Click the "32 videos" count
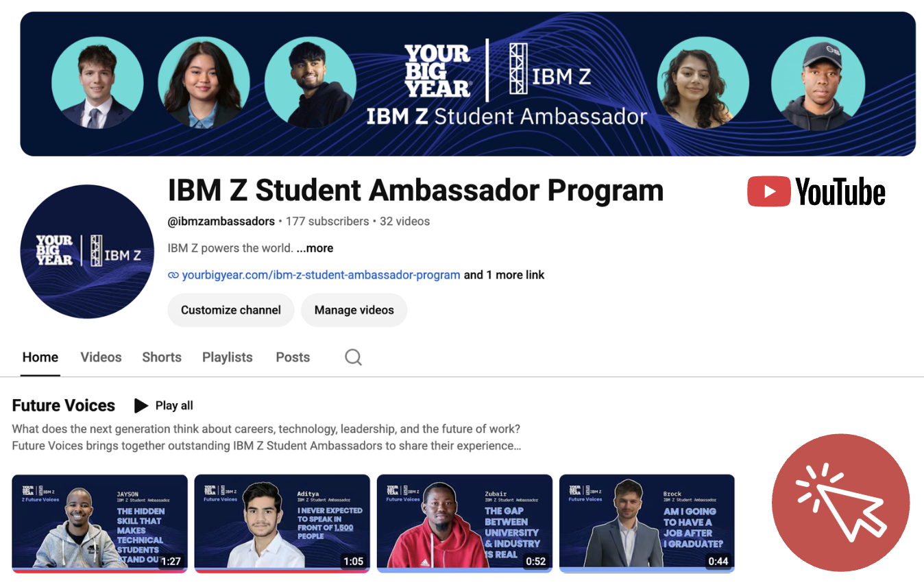 (404, 221)
